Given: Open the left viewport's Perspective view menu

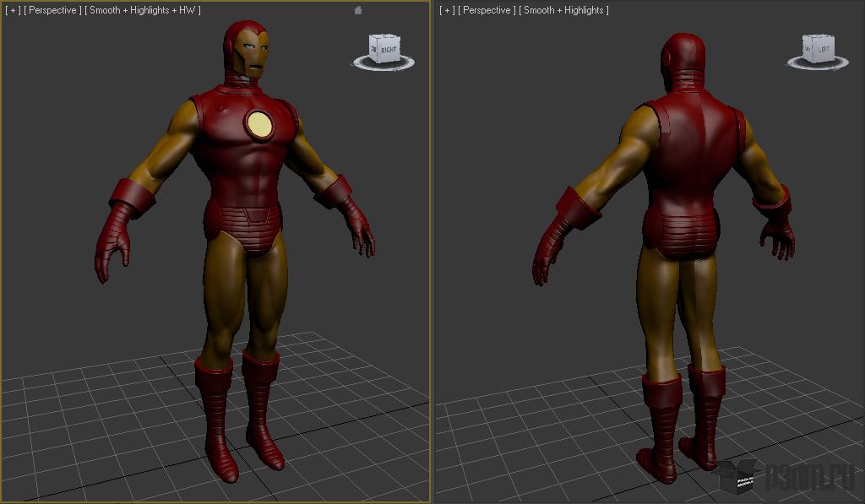Looking at the screenshot, I should coord(52,10).
